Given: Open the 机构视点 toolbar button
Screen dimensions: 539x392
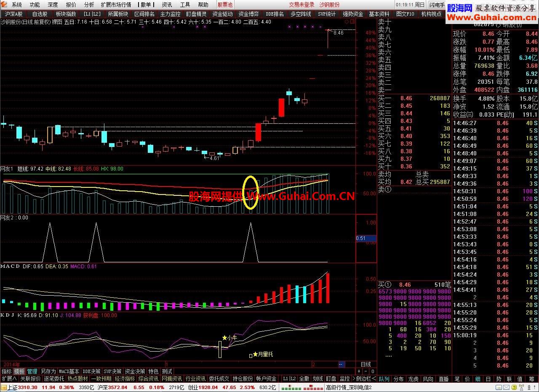Looking at the screenshot, I should pyautogui.click(x=432, y=14).
